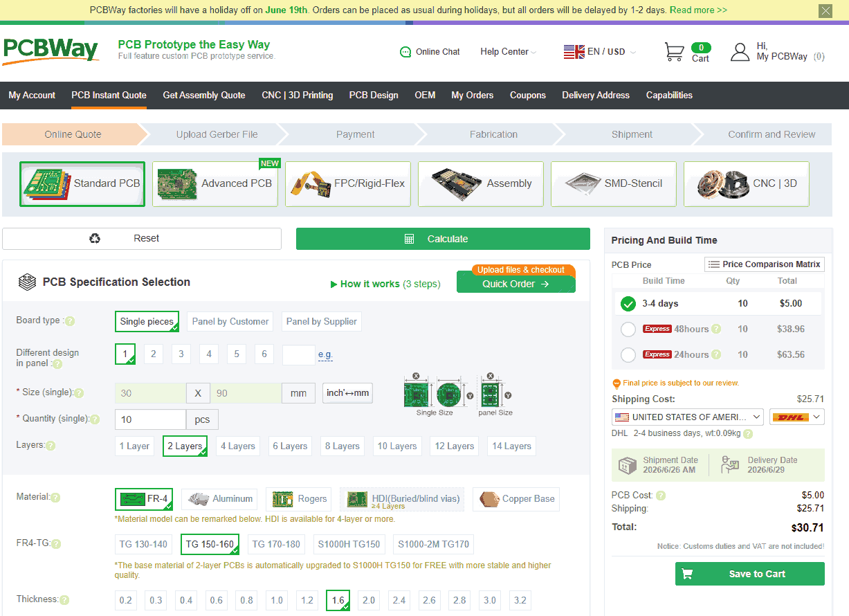Click the help icon next to Layers

click(x=51, y=446)
